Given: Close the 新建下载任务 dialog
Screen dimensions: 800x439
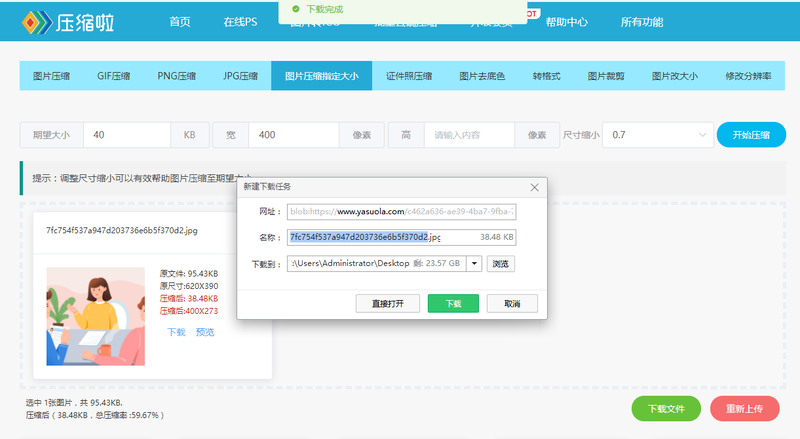Looking at the screenshot, I should tap(534, 187).
